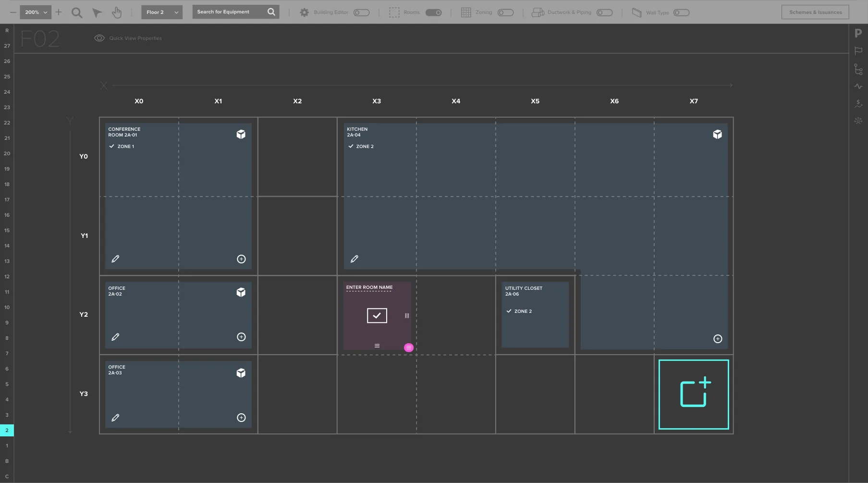This screenshot has width=868, height=483.
Task: Select the arrow pointer tool
Action: coord(97,12)
